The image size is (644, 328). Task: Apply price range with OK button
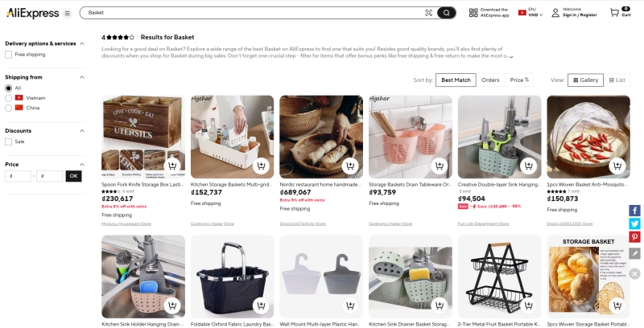tap(73, 175)
